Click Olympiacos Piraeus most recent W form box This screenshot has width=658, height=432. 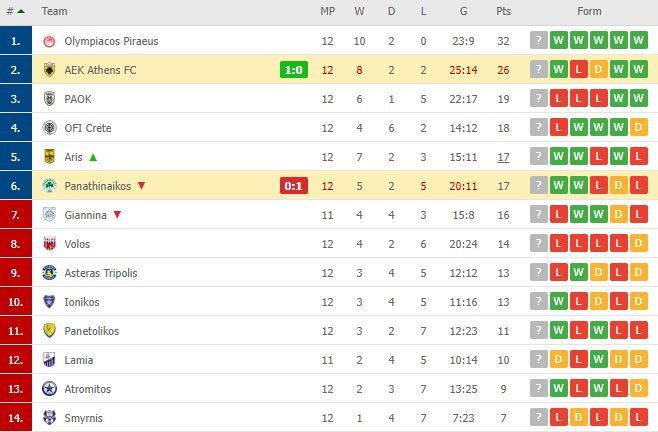pyautogui.click(x=638, y=40)
